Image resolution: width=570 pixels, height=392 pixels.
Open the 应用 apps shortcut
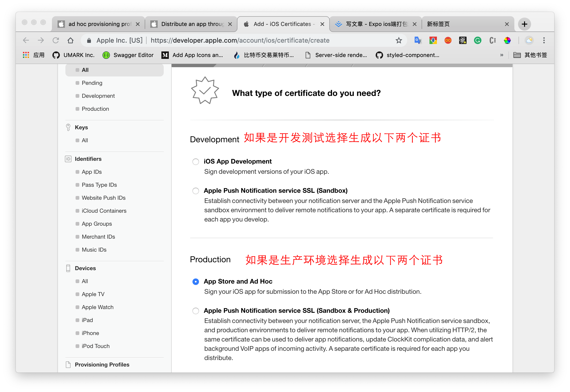[34, 55]
